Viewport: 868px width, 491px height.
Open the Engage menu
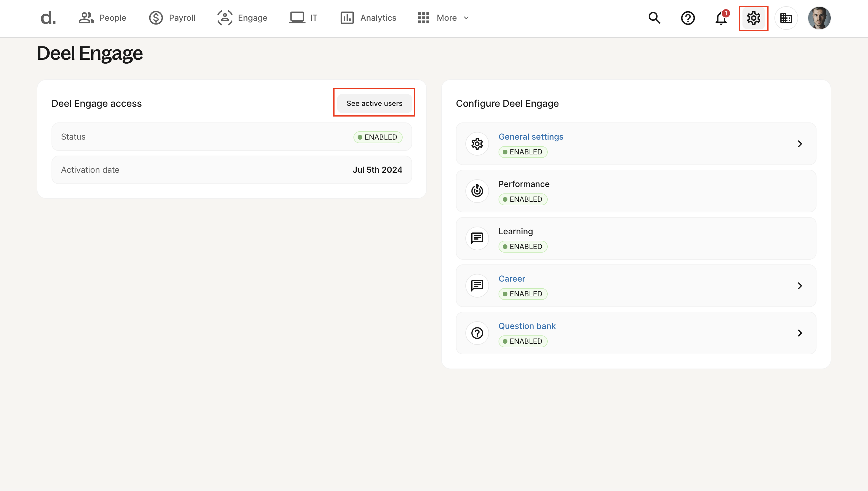(242, 18)
